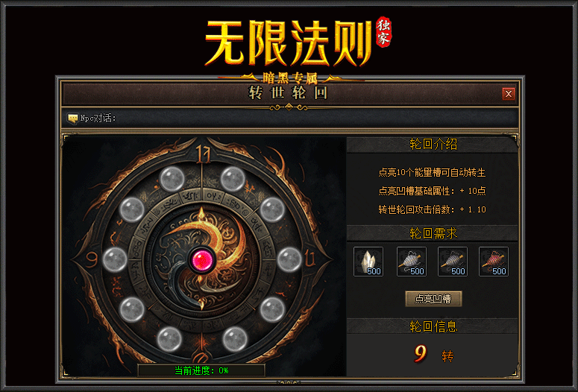Open the 轮回介绍 section header

tap(433, 145)
